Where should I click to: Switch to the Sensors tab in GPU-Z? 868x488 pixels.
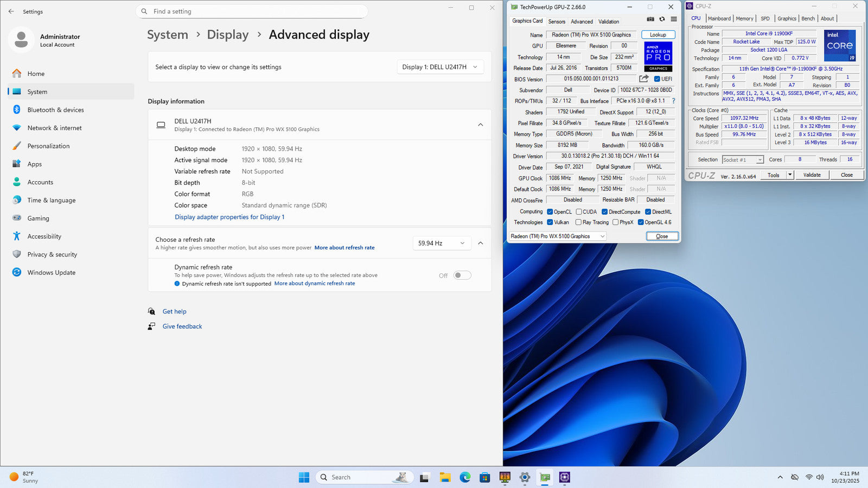[x=557, y=22]
